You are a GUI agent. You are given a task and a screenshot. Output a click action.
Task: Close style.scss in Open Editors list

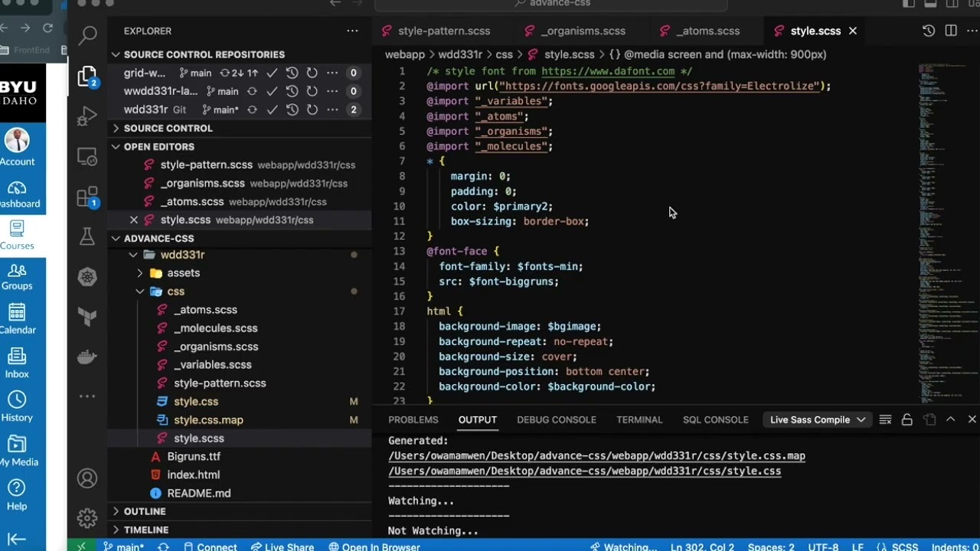(134, 220)
